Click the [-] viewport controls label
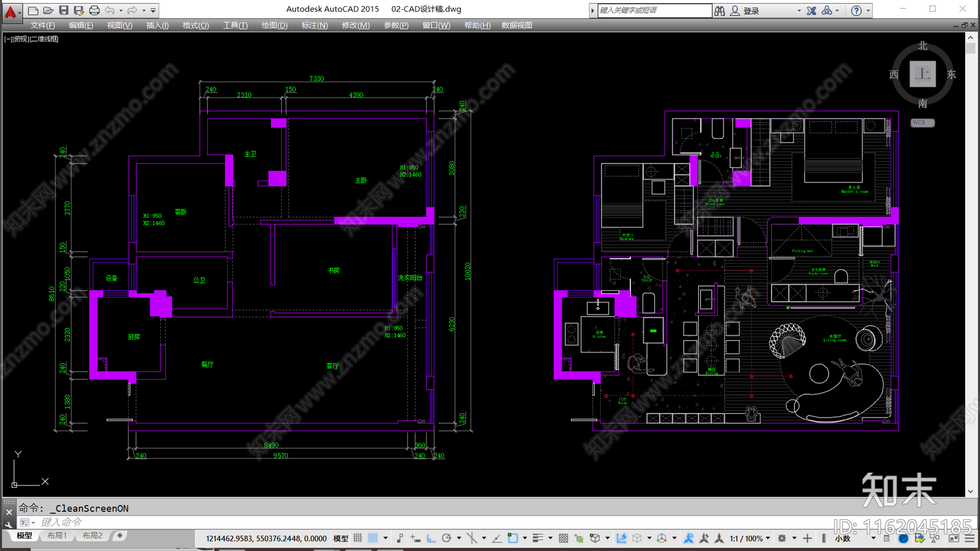This screenshot has width=980, height=551. (9, 39)
